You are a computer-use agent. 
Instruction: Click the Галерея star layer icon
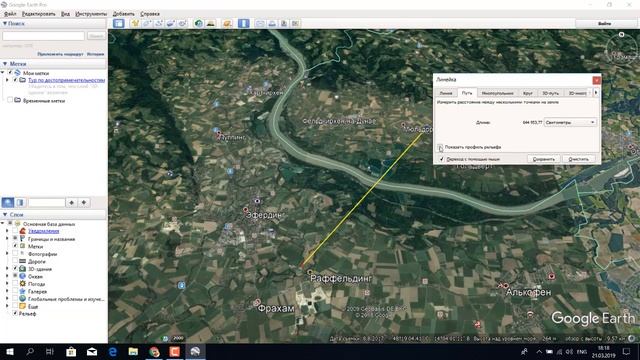(x=23, y=291)
